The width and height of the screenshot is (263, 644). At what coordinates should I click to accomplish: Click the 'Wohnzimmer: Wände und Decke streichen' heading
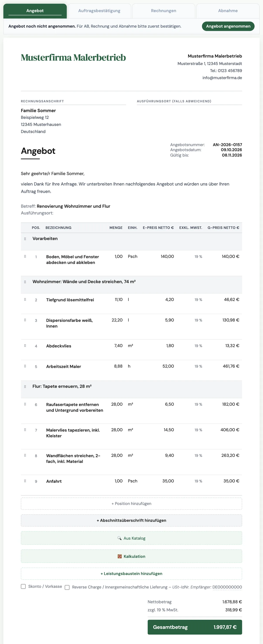84,281
